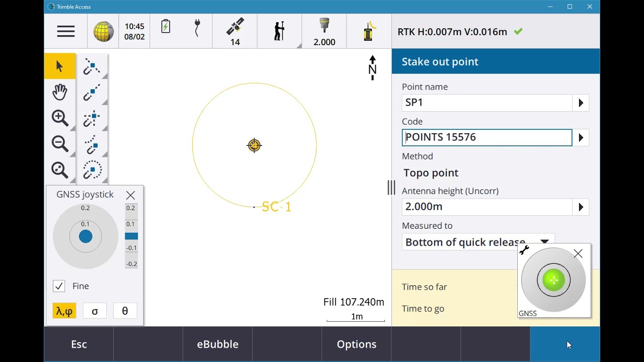Click the zoom extents magnifier
This screenshot has height=362, width=644.
click(x=60, y=170)
